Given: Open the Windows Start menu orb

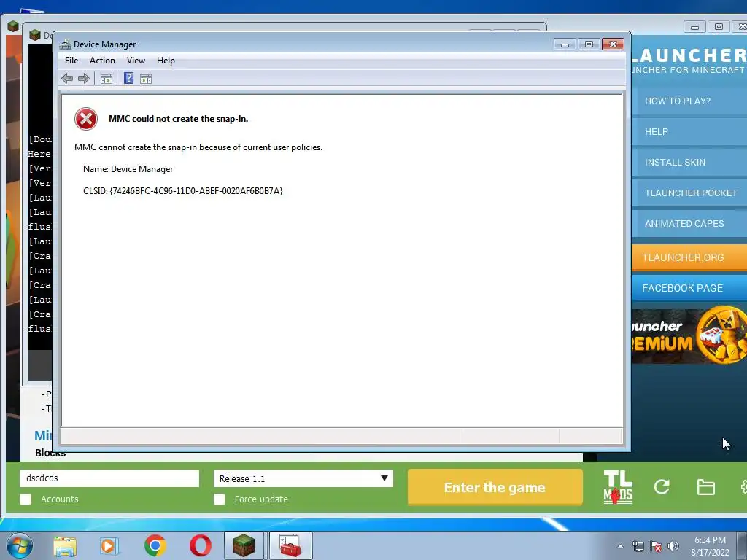Looking at the screenshot, I should (x=20, y=545).
